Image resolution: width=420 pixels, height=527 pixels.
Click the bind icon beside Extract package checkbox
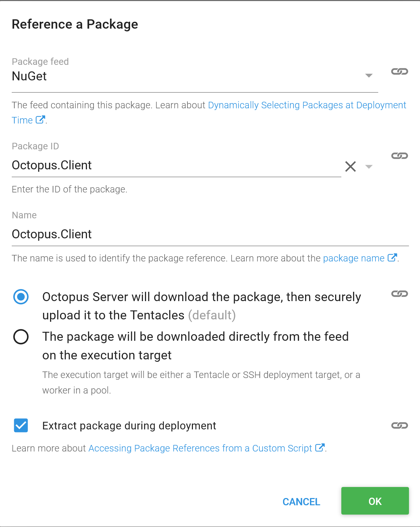point(399,425)
